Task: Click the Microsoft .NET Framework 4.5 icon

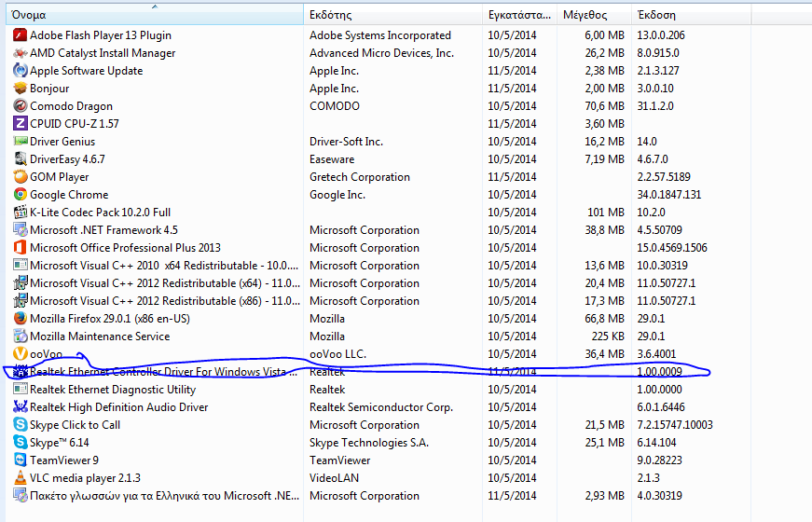Action: click(x=21, y=229)
